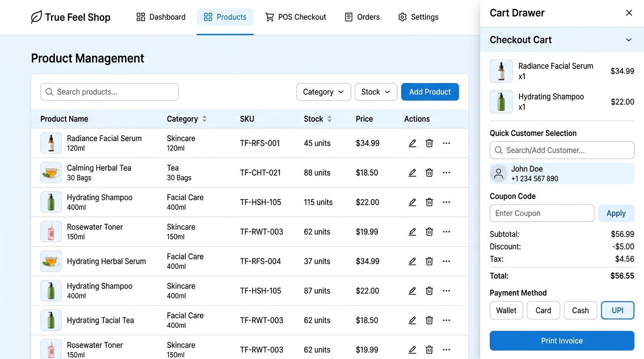644x359 pixels.
Task: Edit the Rosewater Toner TF-RWT-003 150ml first row
Action: [412, 231]
